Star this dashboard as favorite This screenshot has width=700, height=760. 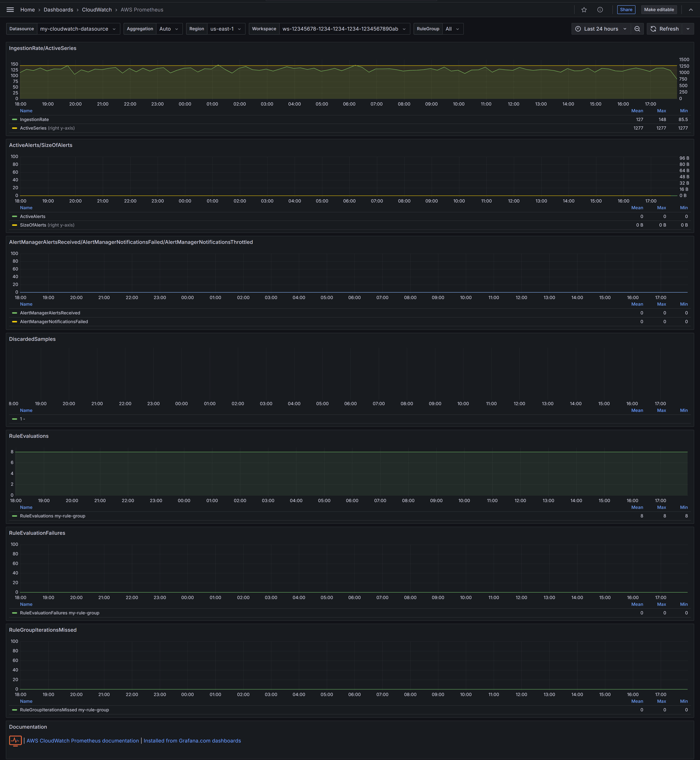(x=584, y=10)
